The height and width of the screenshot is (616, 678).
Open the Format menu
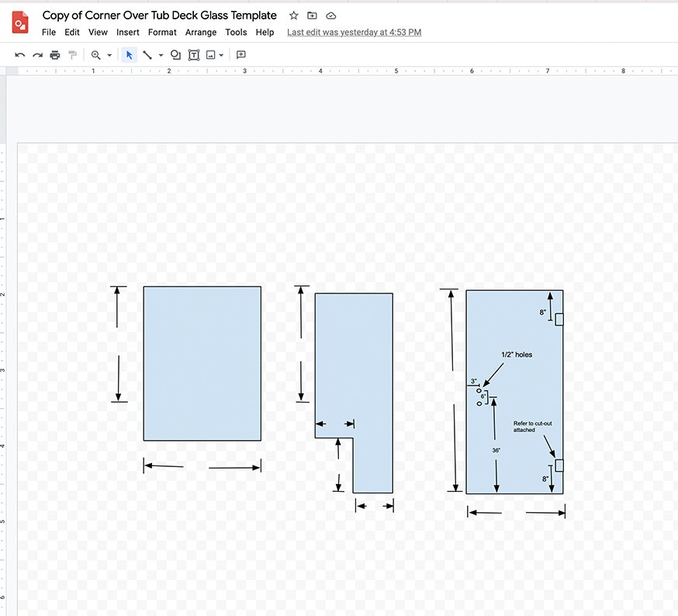coord(162,33)
